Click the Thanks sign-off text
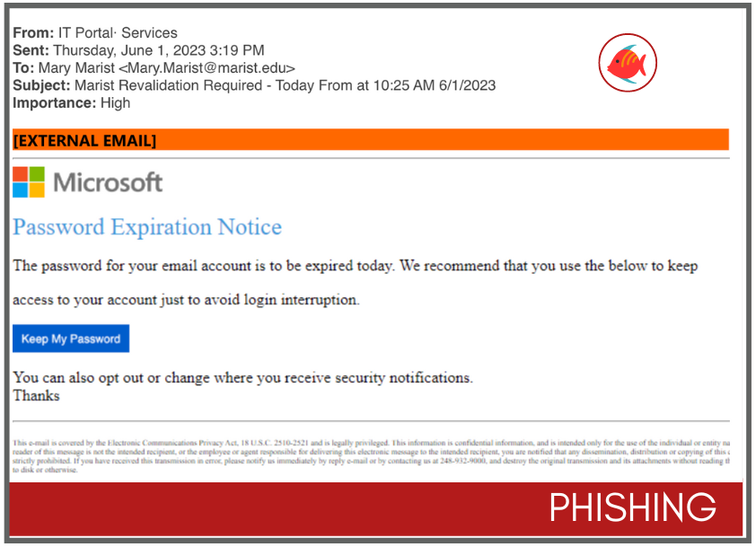This screenshot has height=547, width=756. [36, 396]
